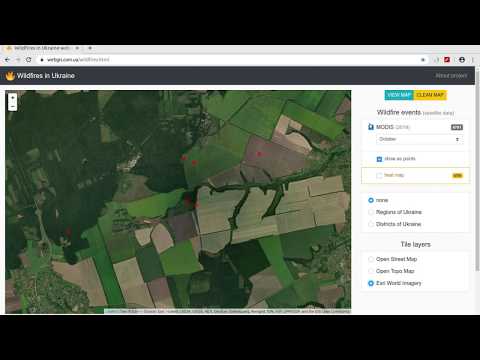Toggle show as points checkbox
Viewport: 480px width, 360px height.
coord(379,159)
